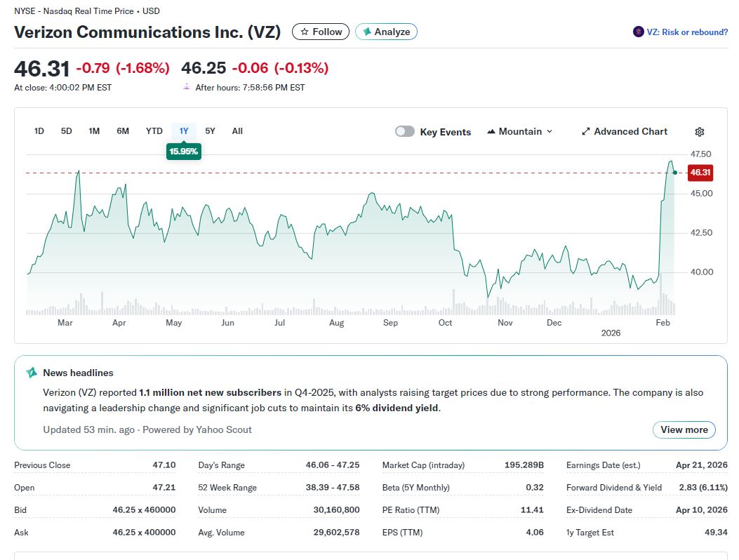The width and height of the screenshot is (739, 560).
Task: Click the mountain chart type icon
Action: click(x=491, y=132)
